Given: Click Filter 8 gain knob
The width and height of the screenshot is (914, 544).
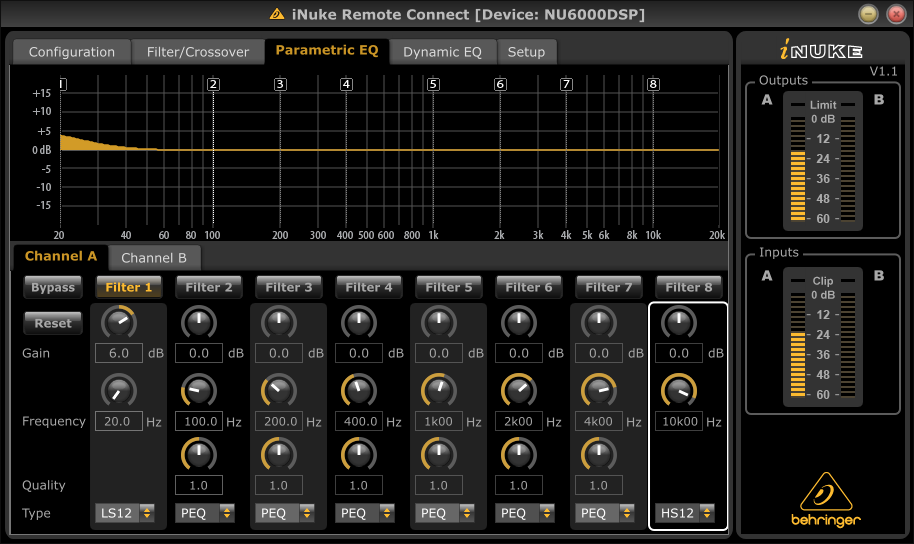Looking at the screenshot, I should pyautogui.click(x=679, y=322).
